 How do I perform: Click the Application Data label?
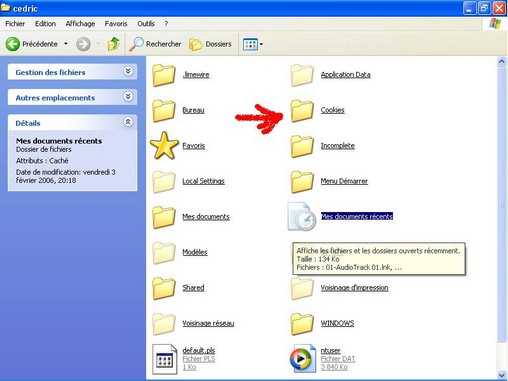[x=346, y=75]
